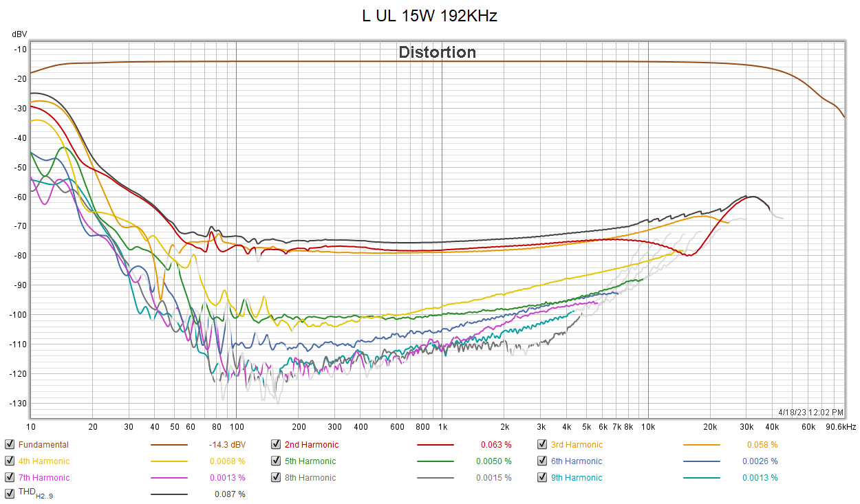Click the 7th Harmonic legend label
The image size is (860, 504).
(44, 478)
